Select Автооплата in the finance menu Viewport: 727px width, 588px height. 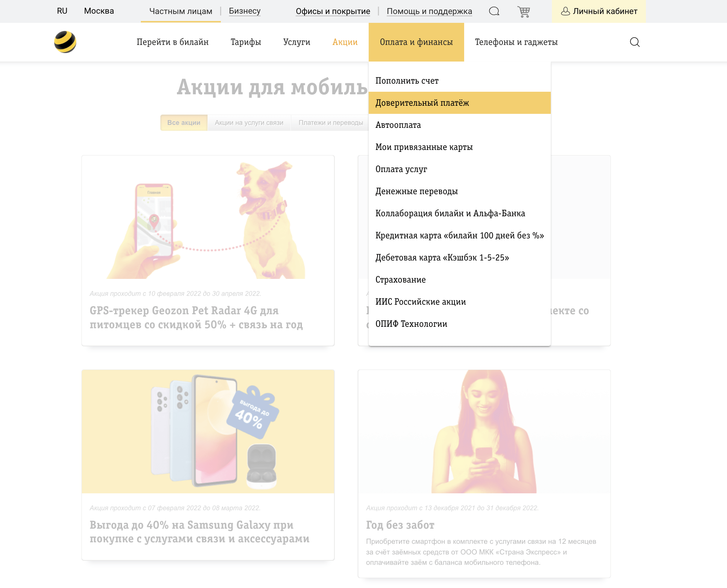[x=459, y=125]
